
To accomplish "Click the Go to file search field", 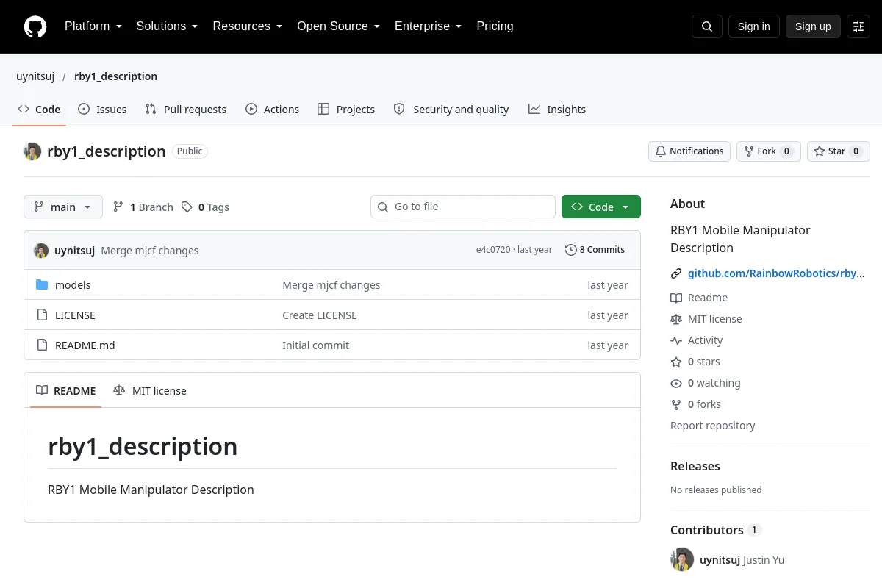I will (463, 207).
